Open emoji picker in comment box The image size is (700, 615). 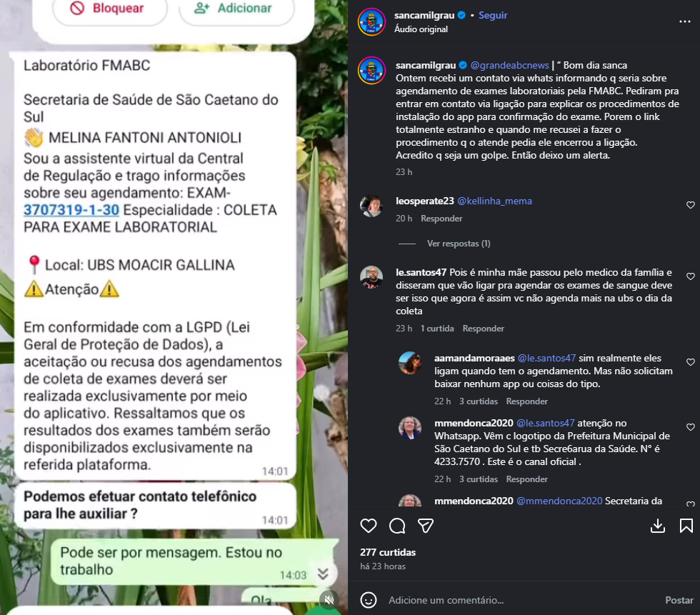[x=369, y=600]
